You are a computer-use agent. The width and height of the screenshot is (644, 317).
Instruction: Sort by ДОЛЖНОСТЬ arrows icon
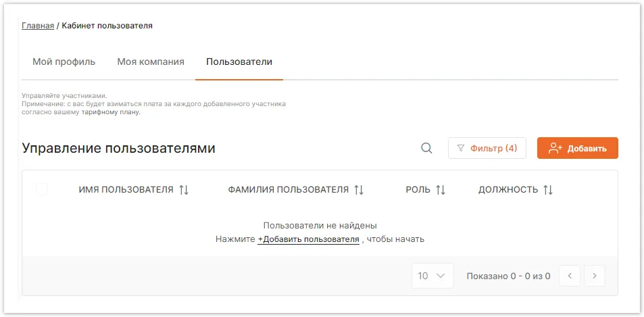point(548,190)
